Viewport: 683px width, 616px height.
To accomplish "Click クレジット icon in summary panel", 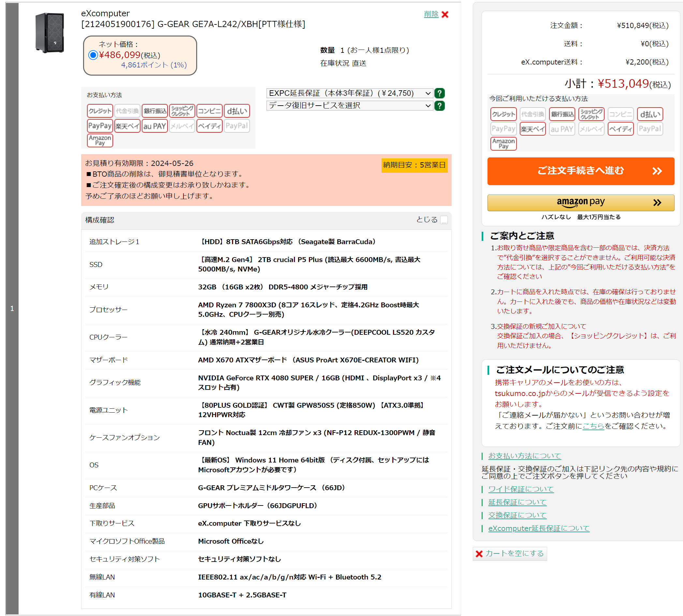I will [503, 114].
